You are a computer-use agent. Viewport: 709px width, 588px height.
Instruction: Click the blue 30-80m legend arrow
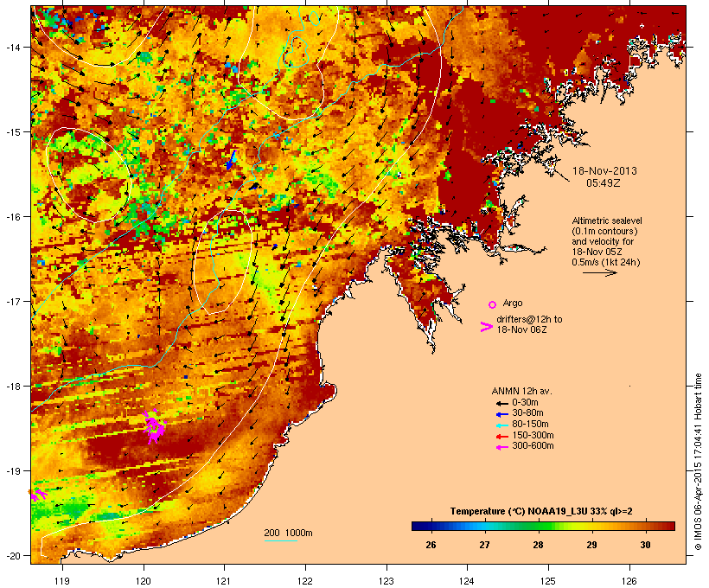coord(501,414)
